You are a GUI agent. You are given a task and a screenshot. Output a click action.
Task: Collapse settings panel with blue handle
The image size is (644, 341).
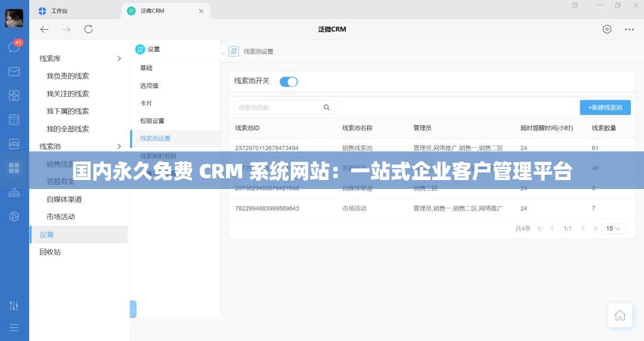[x=133, y=309]
